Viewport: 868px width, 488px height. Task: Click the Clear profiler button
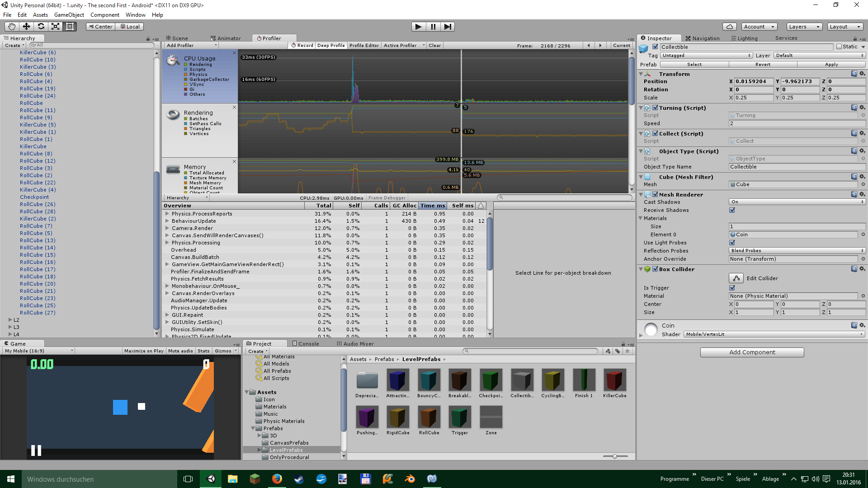coord(434,45)
